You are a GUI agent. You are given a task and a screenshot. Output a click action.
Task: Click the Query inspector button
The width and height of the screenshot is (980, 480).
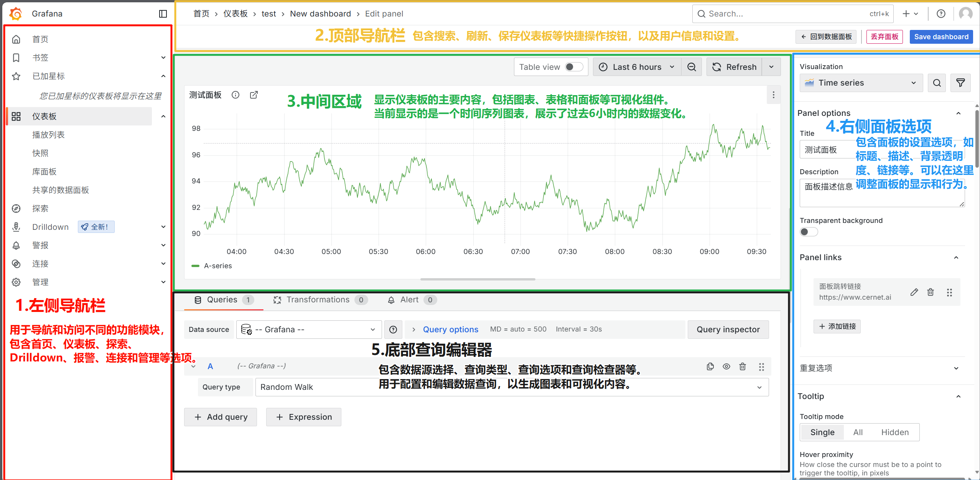coord(728,330)
